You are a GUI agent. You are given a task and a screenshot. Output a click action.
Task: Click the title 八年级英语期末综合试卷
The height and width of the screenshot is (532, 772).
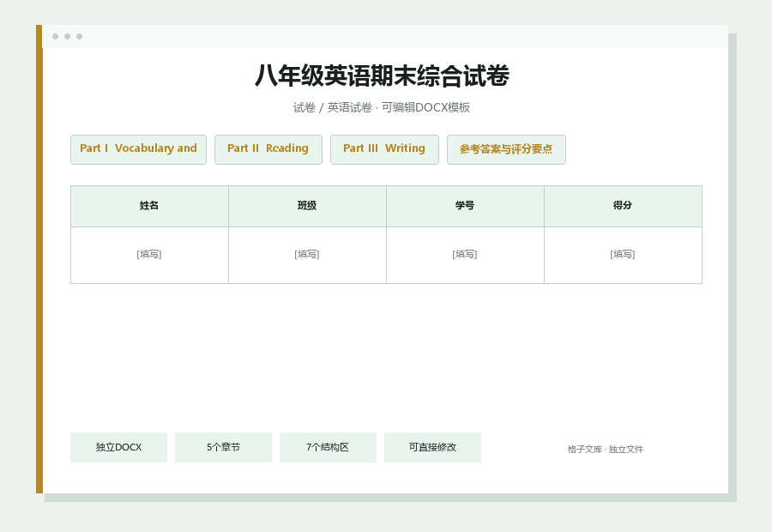coord(382,76)
